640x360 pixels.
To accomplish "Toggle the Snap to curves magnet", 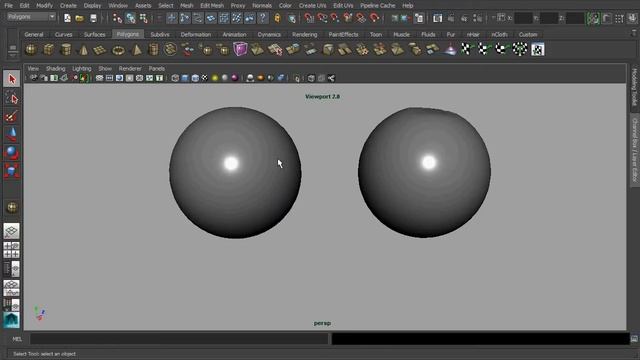I will click(322, 18).
